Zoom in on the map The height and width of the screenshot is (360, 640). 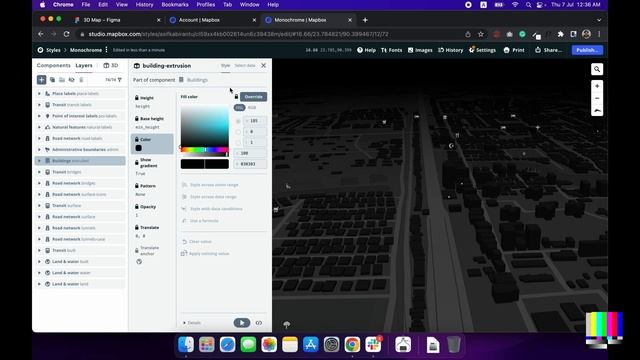click(597, 86)
